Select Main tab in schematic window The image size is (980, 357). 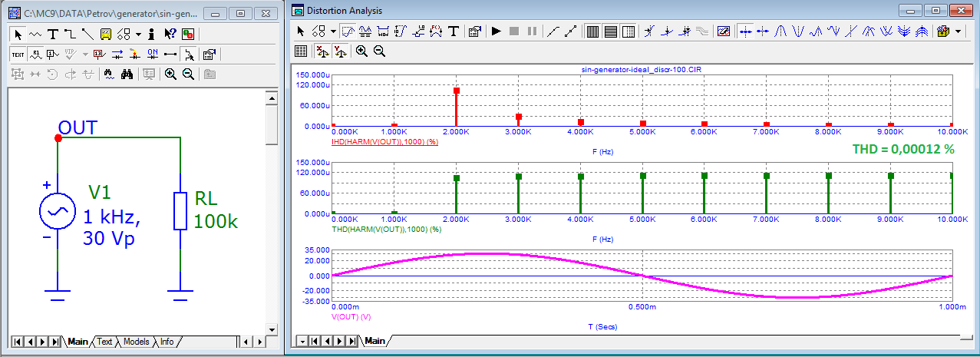click(x=78, y=342)
